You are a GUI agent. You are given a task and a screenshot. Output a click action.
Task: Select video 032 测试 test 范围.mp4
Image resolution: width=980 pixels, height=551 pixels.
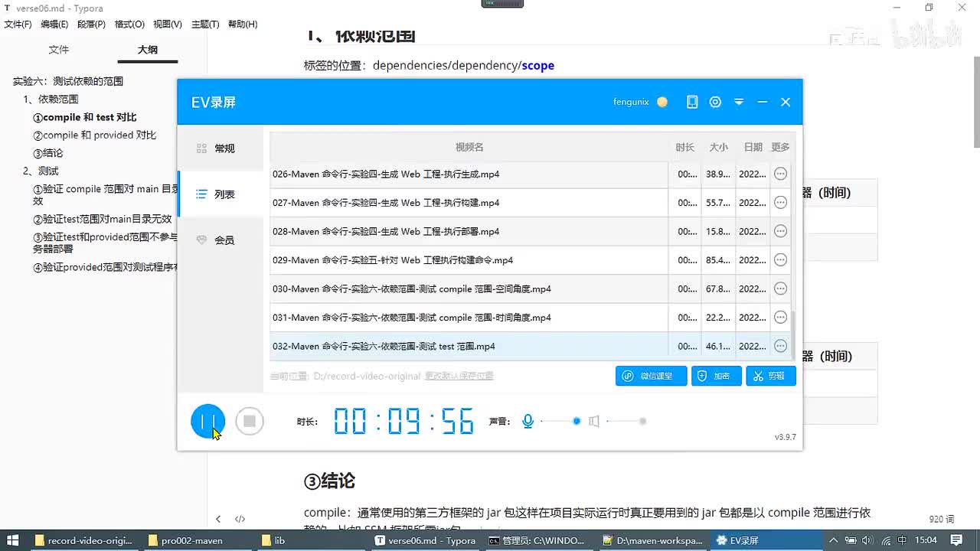tap(530, 346)
